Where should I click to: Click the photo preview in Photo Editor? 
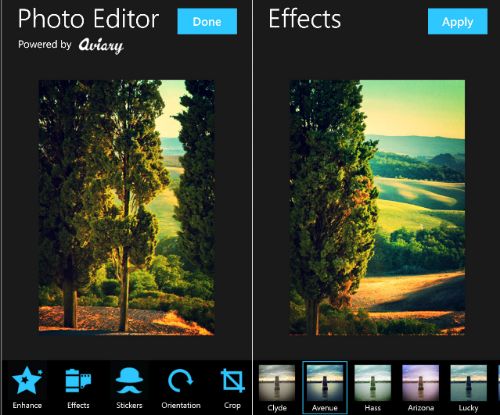pyautogui.click(x=127, y=207)
